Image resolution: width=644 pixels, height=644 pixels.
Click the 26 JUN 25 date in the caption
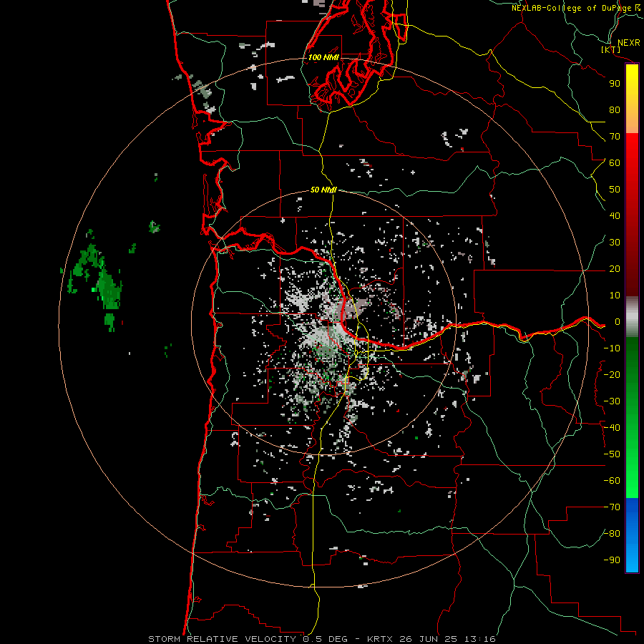(429, 639)
